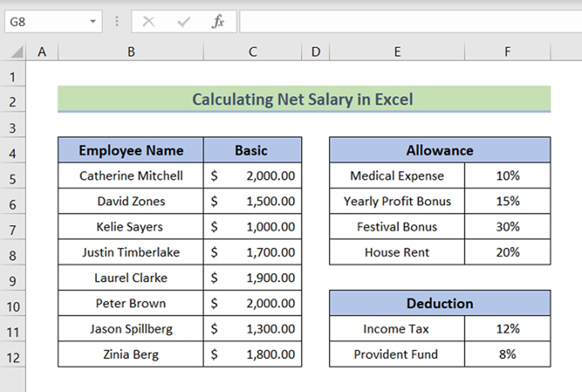This screenshot has height=392, width=582.
Task: Click the three-dot divider icon beside Name Box
Action: coord(116,21)
